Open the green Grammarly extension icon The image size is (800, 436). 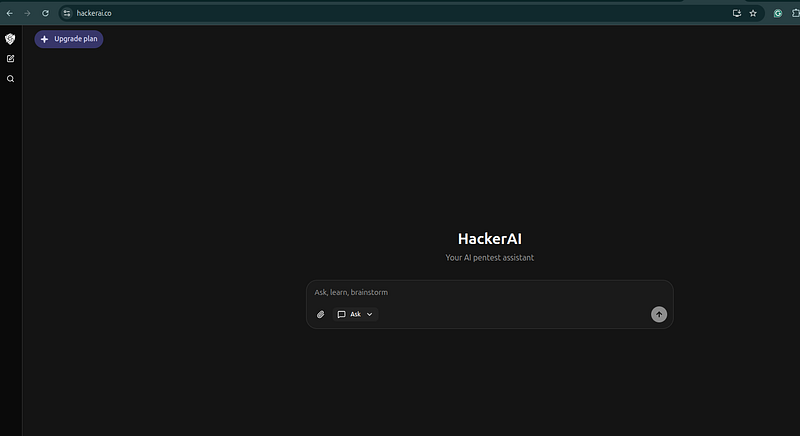[x=778, y=14]
